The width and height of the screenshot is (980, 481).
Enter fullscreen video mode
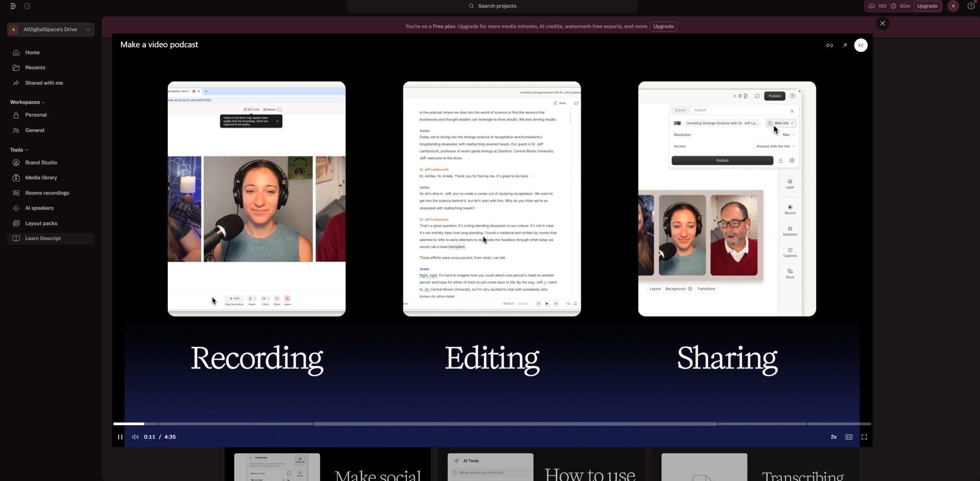coord(864,437)
